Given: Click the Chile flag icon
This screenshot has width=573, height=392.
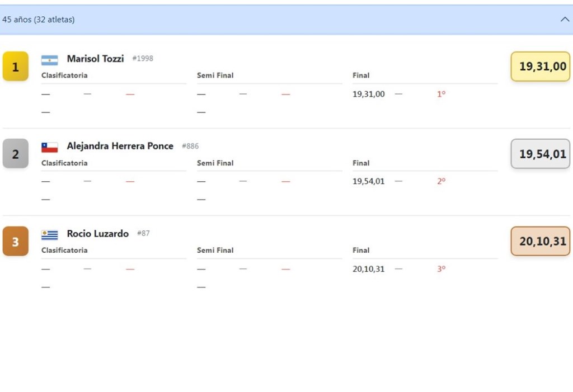Looking at the screenshot, I should pos(49,147).
